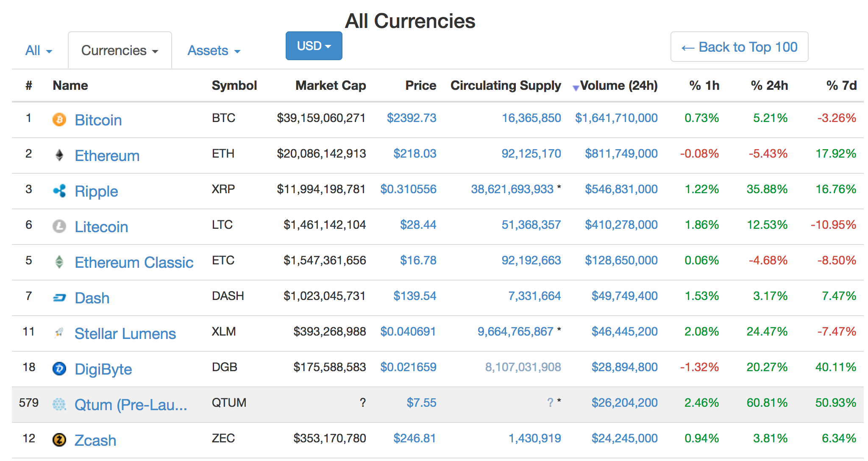868x461 pixels.
Task: Click Ethereum Classic price $16.78
Action: [x=418, y=260]
